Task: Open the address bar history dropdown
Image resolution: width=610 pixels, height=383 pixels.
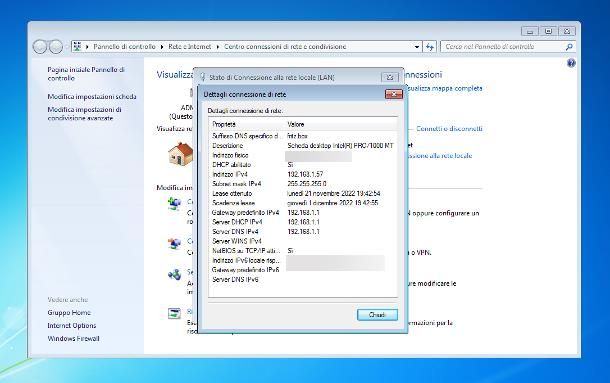Action: [x=417, y=47]
